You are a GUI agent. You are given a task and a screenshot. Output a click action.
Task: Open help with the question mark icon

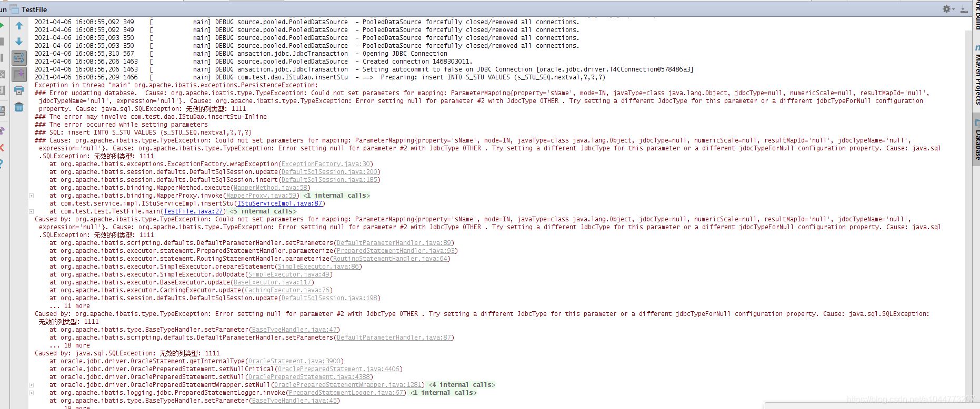pyautogui.click(x=2, y=164)
